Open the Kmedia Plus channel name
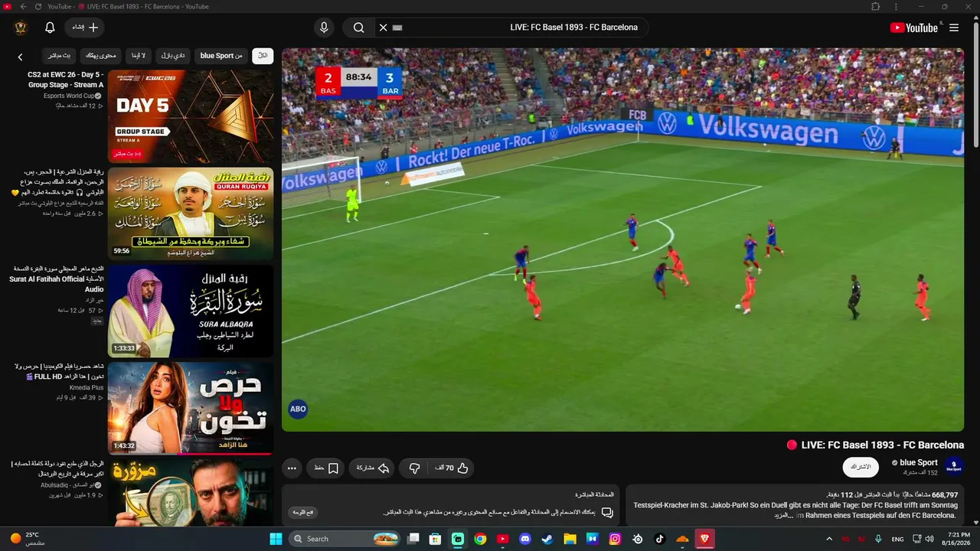 coord(87,388)
